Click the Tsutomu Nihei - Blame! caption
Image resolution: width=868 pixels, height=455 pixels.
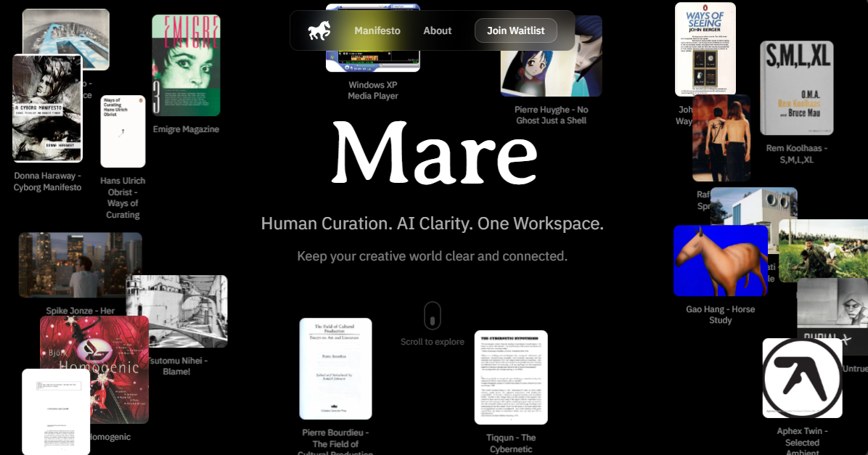(177, 366)
